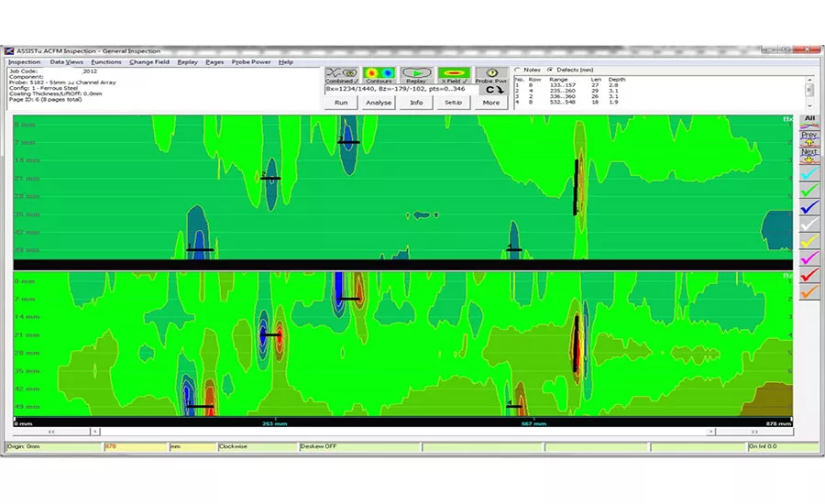Toggle the cyan checkmark channel
This screenshot has height=504, width=825.
(x=809, y=173)
